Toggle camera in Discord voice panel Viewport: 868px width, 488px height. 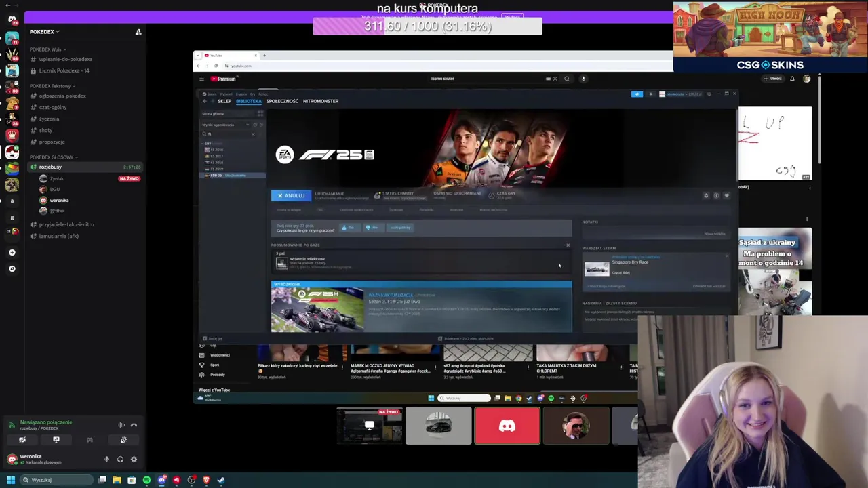point(22,440)
